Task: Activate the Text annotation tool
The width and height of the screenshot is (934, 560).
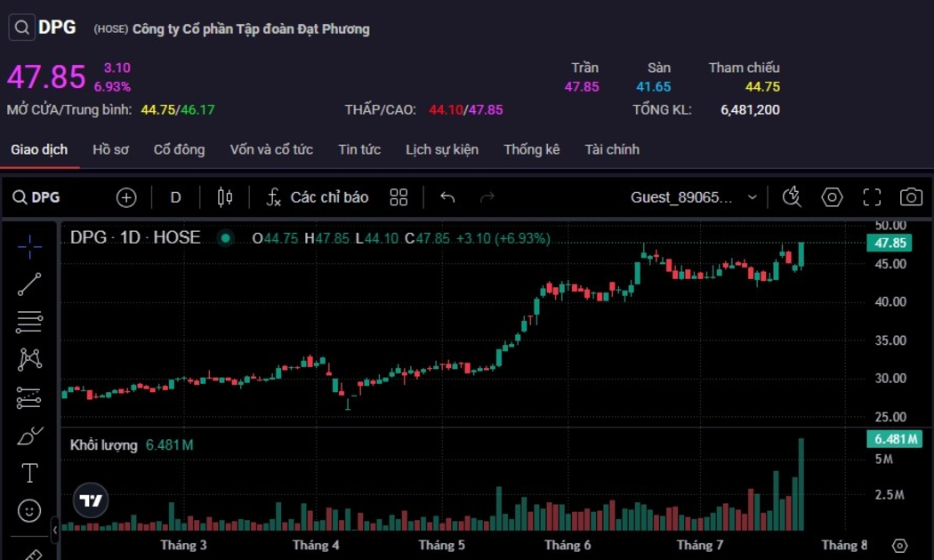Action: (x=29, y=473)
